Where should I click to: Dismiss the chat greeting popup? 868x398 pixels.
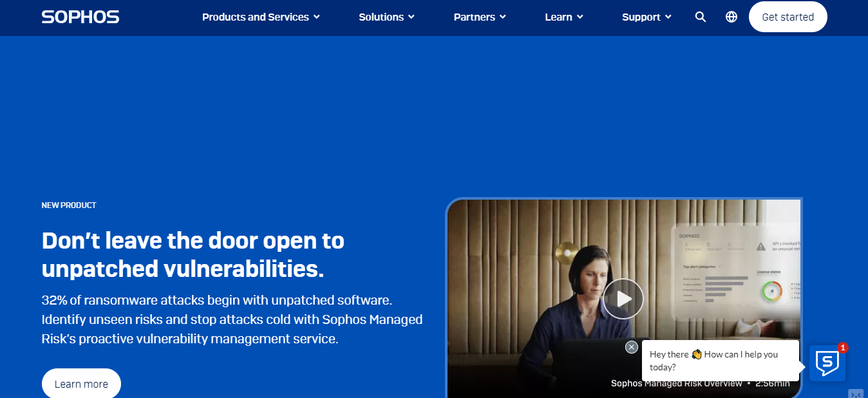click(632, 347)
